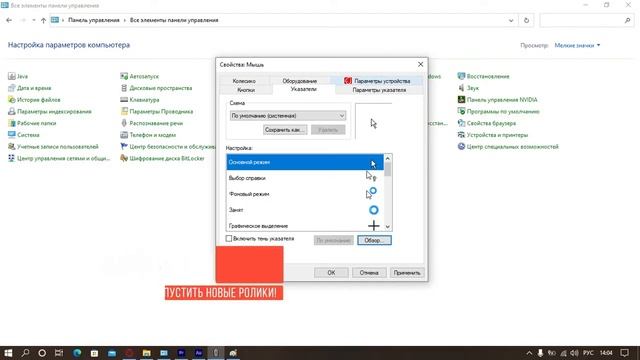640x360 pixels.
Task: Select Занят pointer row
Action: [x=305, y=210]
